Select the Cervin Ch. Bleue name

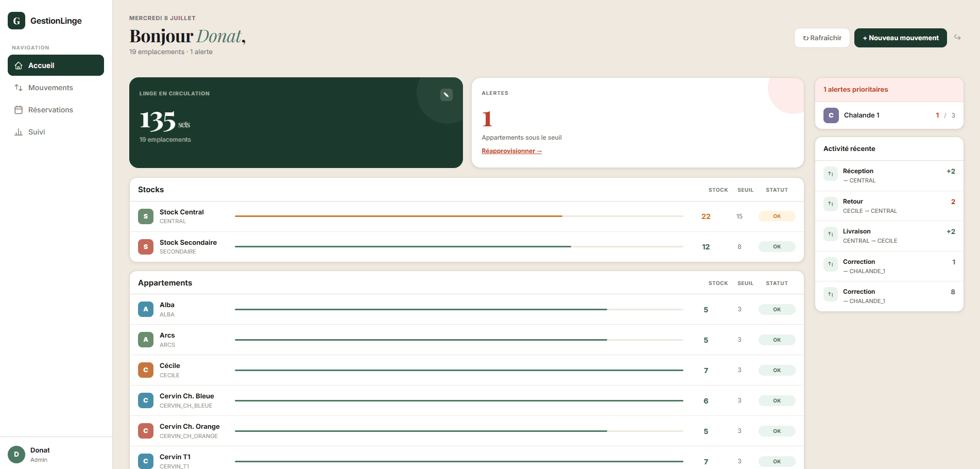[187, 396]
